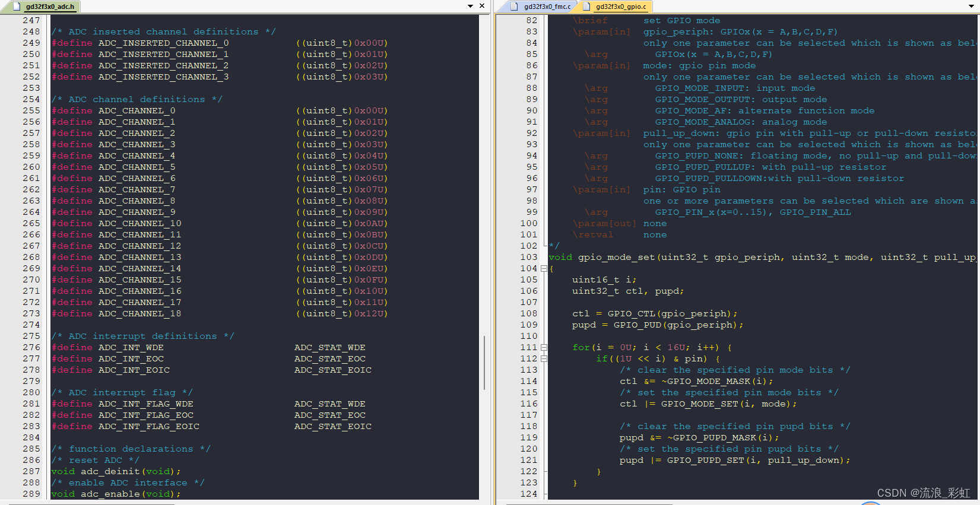Click the ADC_INT_EOIC macro name
The height and width of the screenshot is (505, 980).
click(x=134, y=370)
